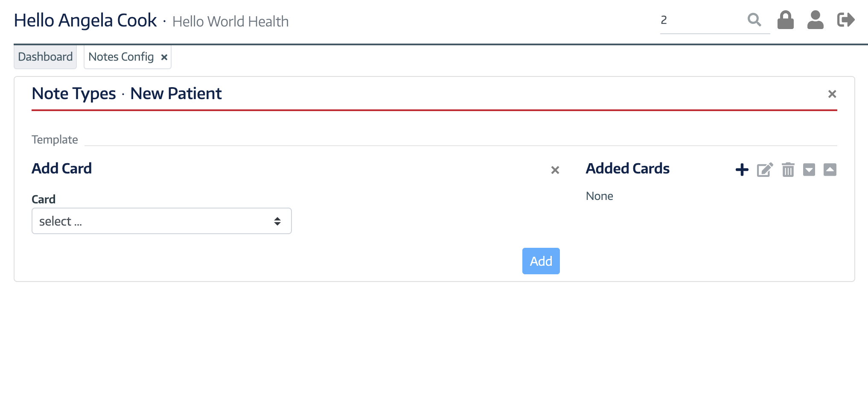Click the edit card pencil icon

pos(765,170)
